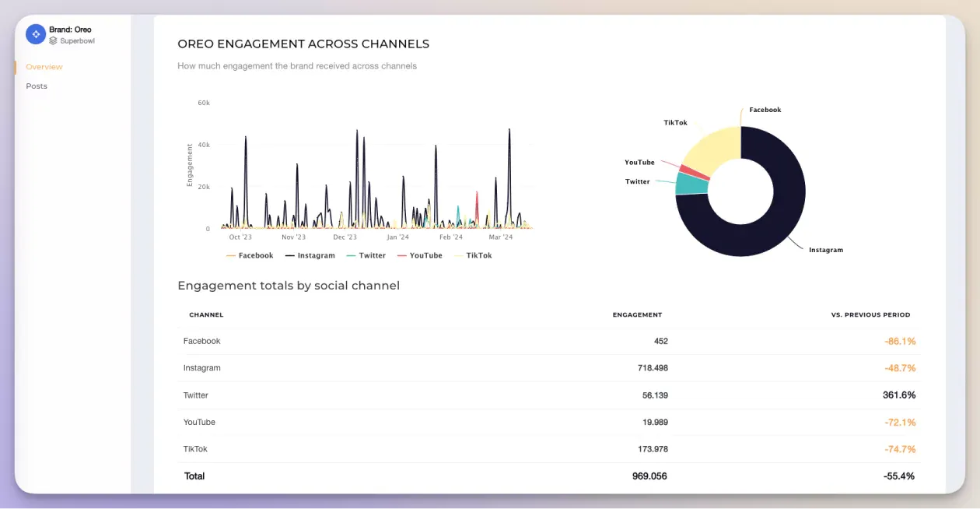This screenshot has width=980, height=509.
Task: Click the Instagram label beside the donut
Action: pos(826,250)
